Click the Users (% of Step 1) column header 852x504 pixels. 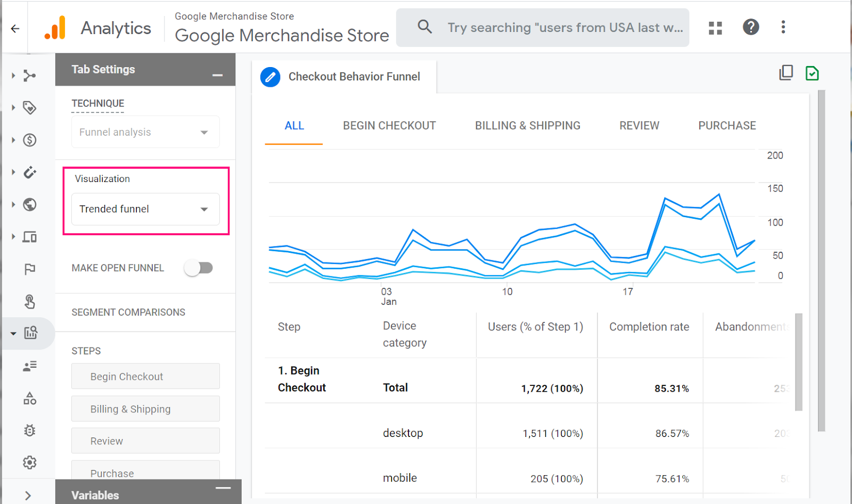[535, 327]
